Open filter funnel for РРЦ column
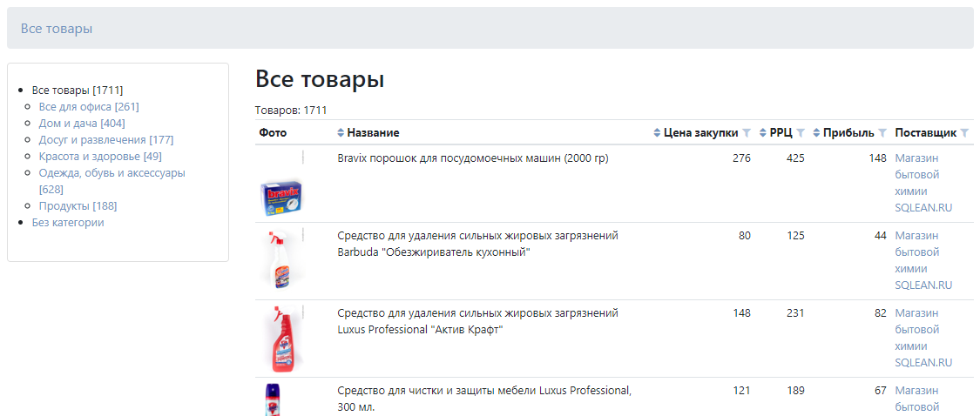The width and height of the screenshot is (980, 416). (800, 133)
